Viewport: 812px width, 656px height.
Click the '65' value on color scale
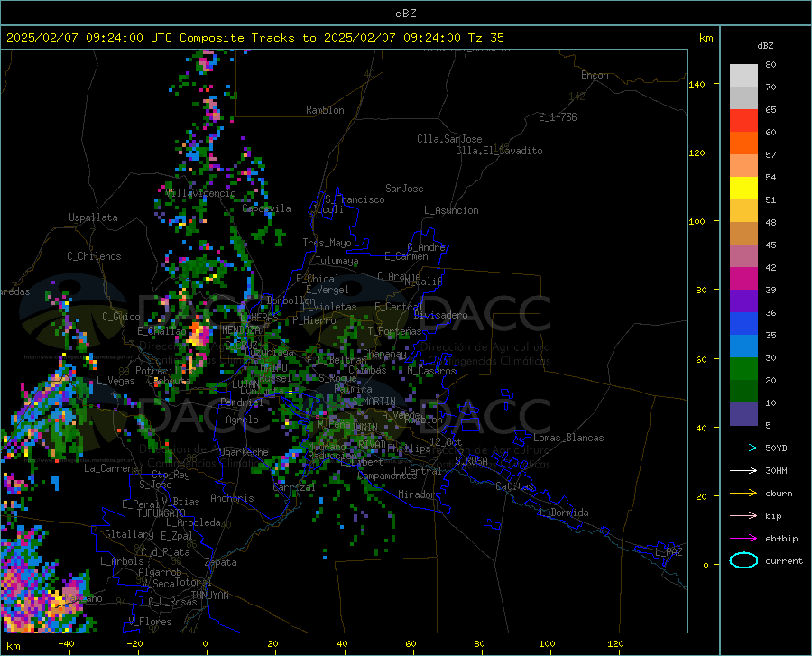[x=770, y=110]
